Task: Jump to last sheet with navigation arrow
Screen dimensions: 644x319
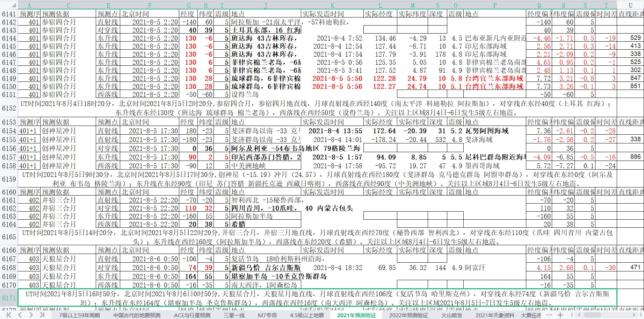Action: click(42, 315)
